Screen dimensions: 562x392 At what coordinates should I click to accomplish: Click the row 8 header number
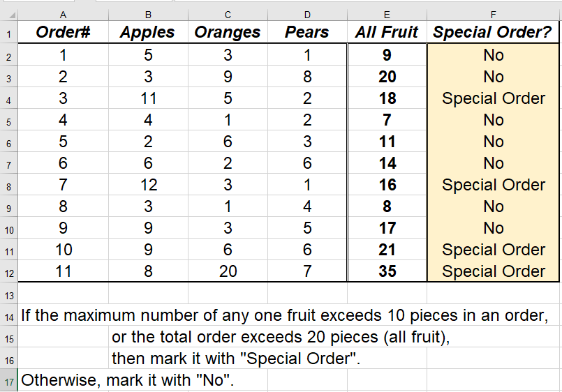[x=8, y=185]
